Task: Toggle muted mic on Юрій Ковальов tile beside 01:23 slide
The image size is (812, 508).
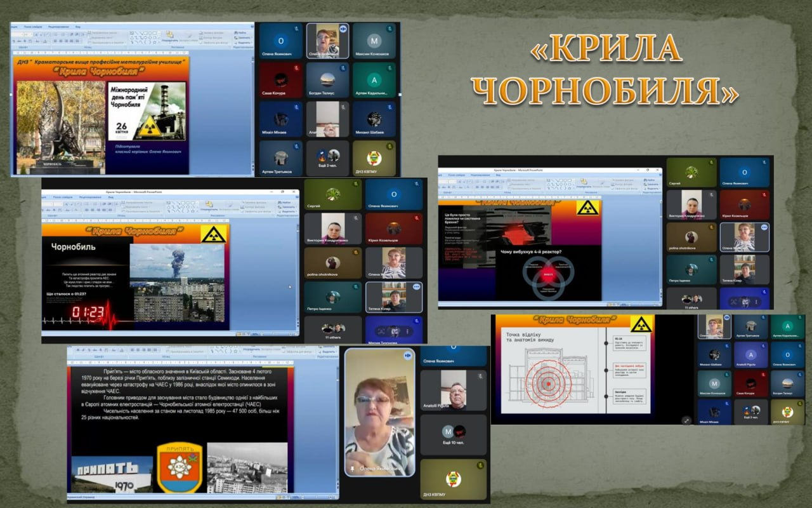Action: click(417, 218)
